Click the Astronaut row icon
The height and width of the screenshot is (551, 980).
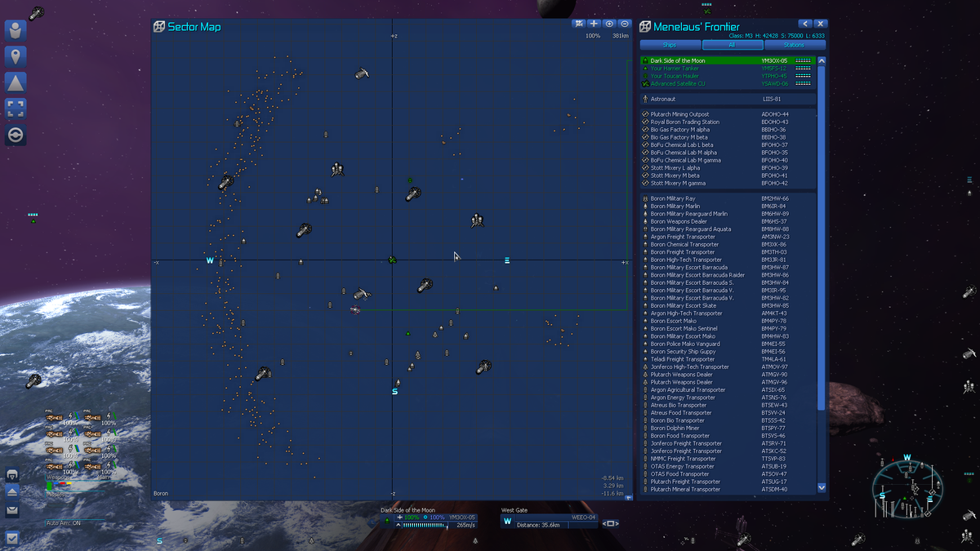(645, 99)
